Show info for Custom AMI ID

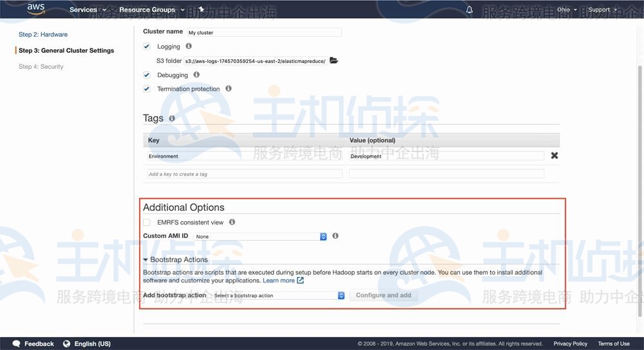(335, 235)
